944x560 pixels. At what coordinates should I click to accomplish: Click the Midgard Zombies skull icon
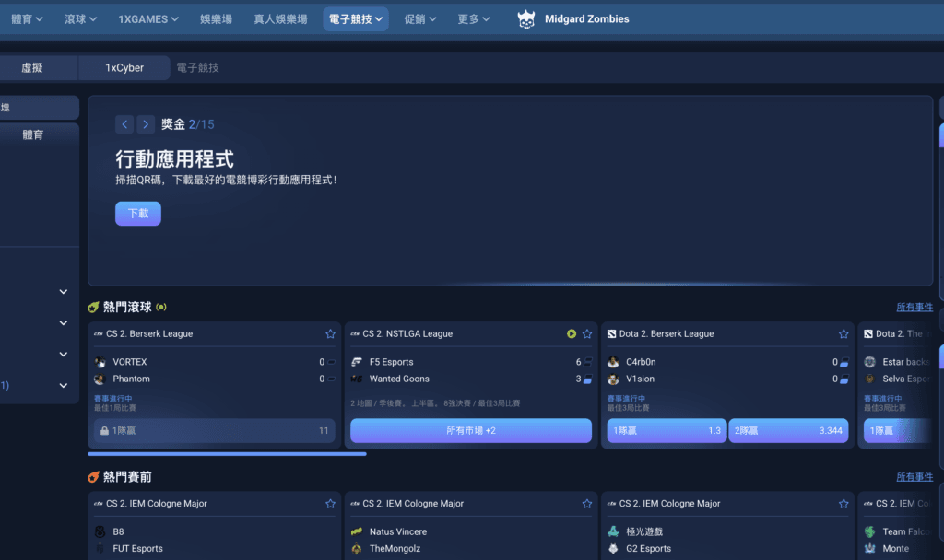point(526,19)
